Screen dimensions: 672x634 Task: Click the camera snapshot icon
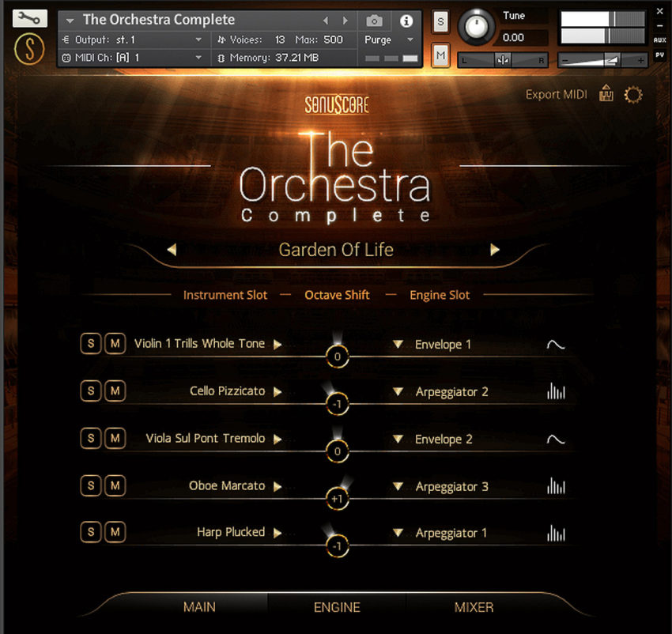pos(375,21)
